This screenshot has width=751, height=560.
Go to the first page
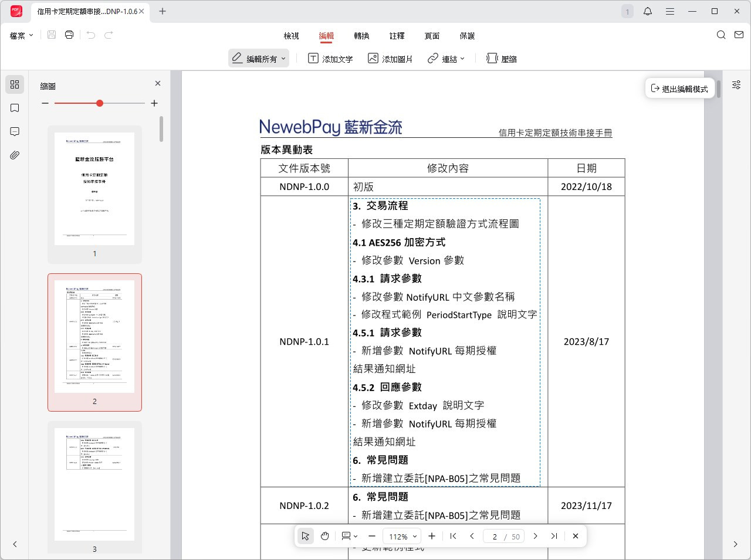click(x=454, y=536)
